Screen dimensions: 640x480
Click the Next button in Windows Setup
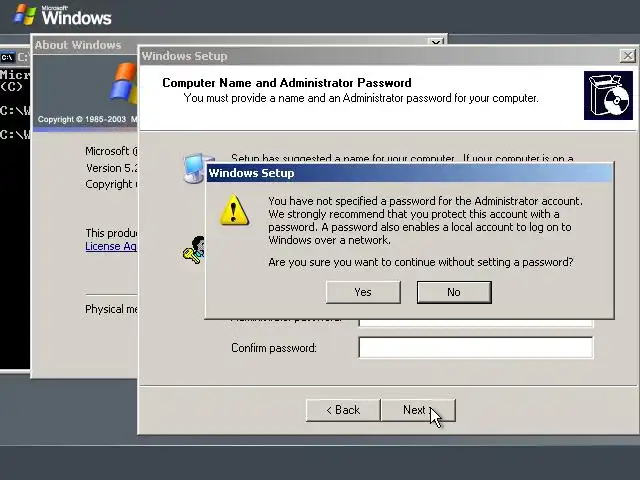tap(418, 410)
